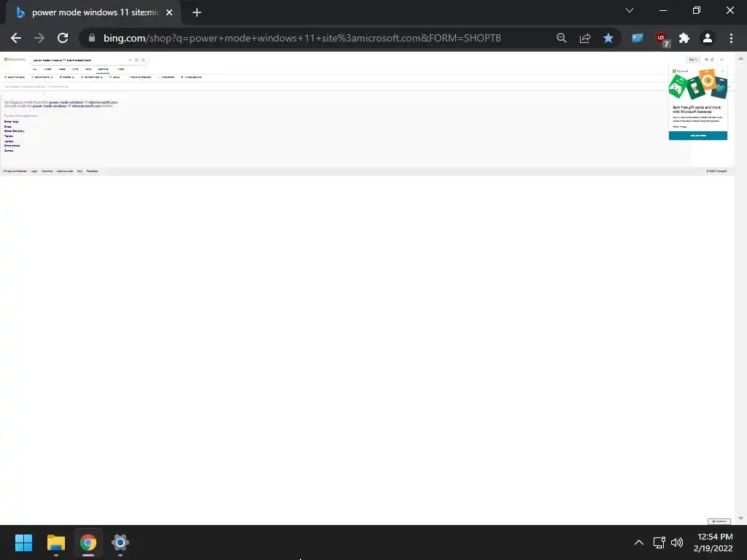Open the Laptops suggestion link
This screenshot has height=560, width=747.
click(x=9, y=141)
